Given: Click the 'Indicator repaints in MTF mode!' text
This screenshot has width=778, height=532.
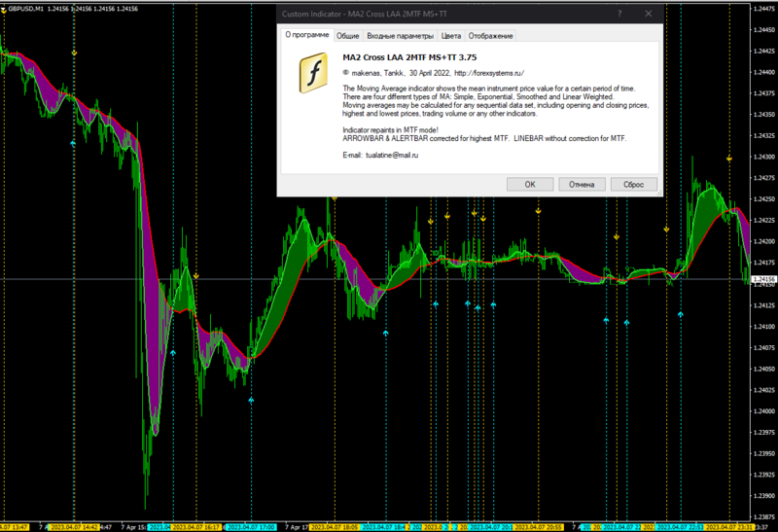Looking at the screenshot, I should tap(390, 130).
